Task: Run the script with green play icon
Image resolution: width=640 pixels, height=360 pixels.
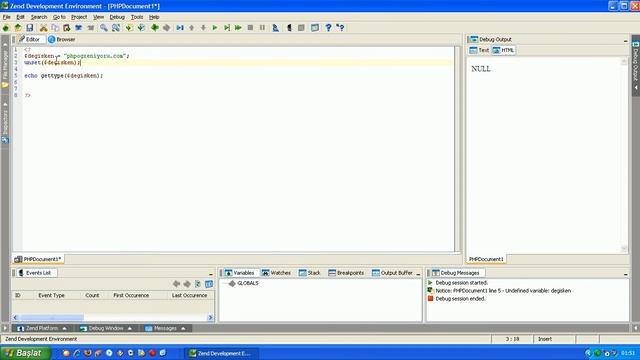Action: click(215, 28)
